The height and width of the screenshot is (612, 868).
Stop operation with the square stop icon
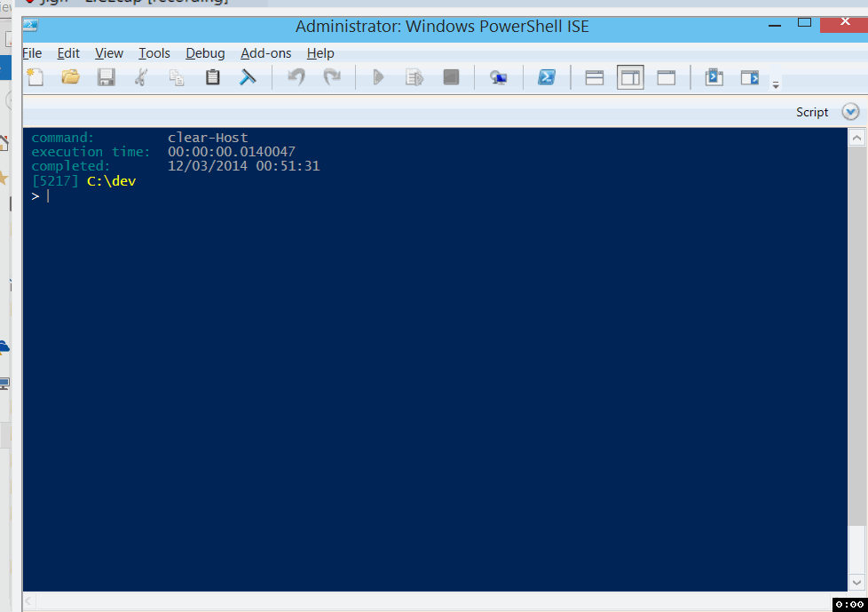451,77
